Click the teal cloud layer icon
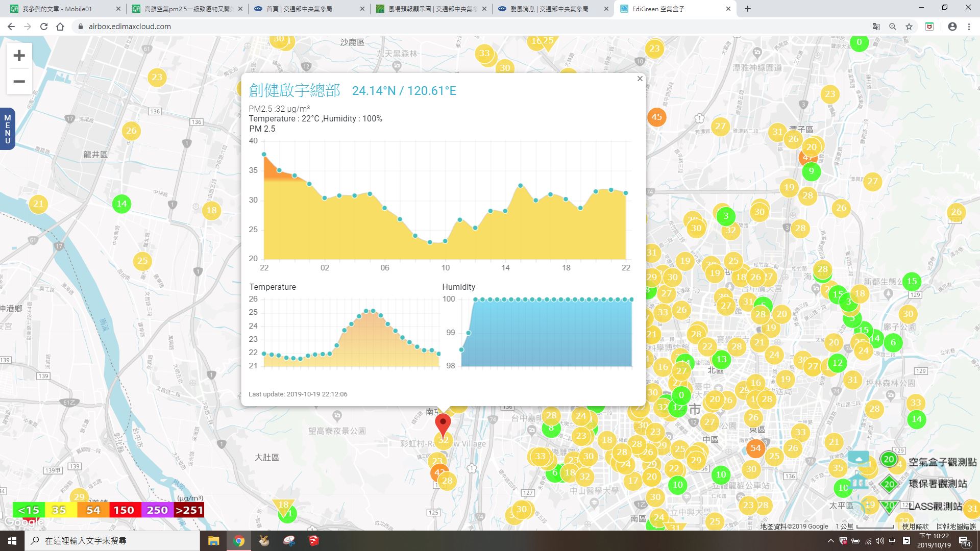The height and width of the screenshot is (551, 980). pyautogui.click(x=859, y=458)
